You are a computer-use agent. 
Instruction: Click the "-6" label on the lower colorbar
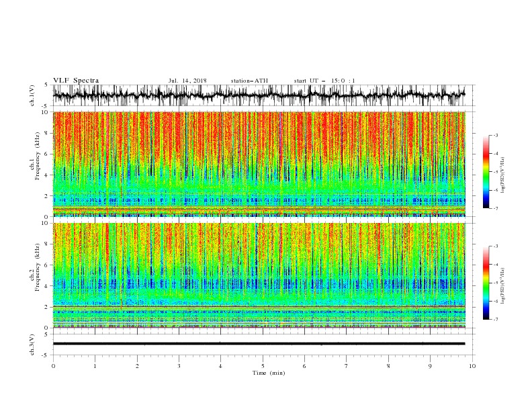coord(496,301)
